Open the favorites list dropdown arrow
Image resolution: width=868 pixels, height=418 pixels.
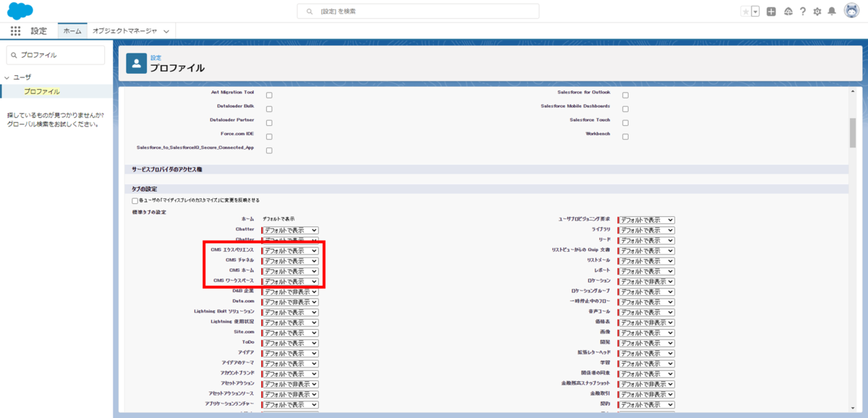[x=756, y=12]
